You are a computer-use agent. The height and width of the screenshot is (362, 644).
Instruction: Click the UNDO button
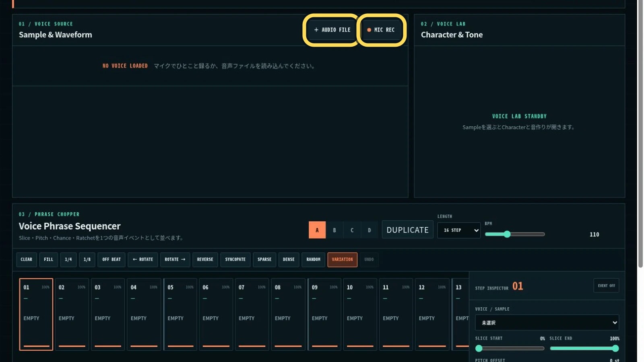369,259
